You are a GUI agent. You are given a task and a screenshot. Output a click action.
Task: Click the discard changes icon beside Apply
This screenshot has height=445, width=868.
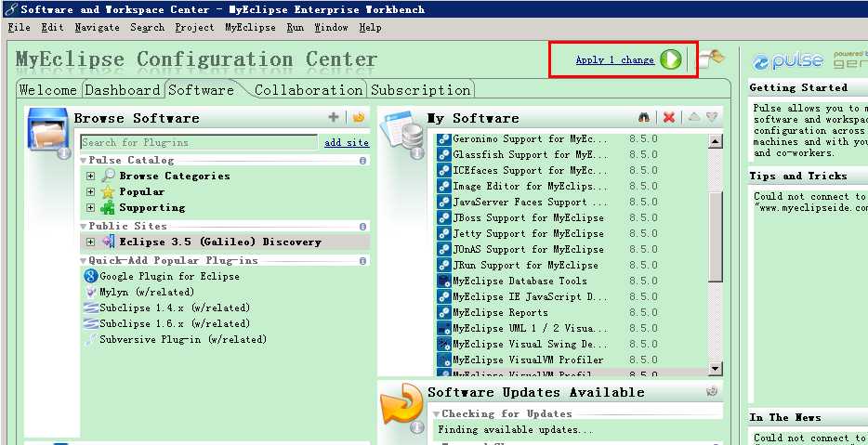(x=711, y=59)
